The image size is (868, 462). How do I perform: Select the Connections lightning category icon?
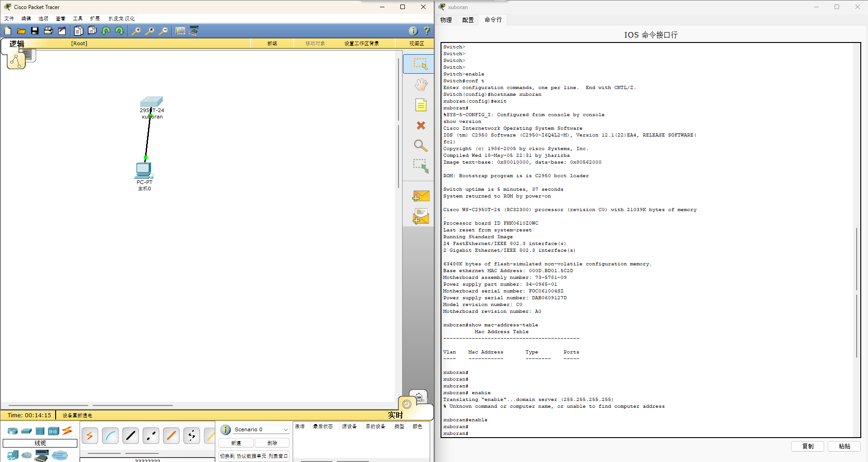[67, 431]
